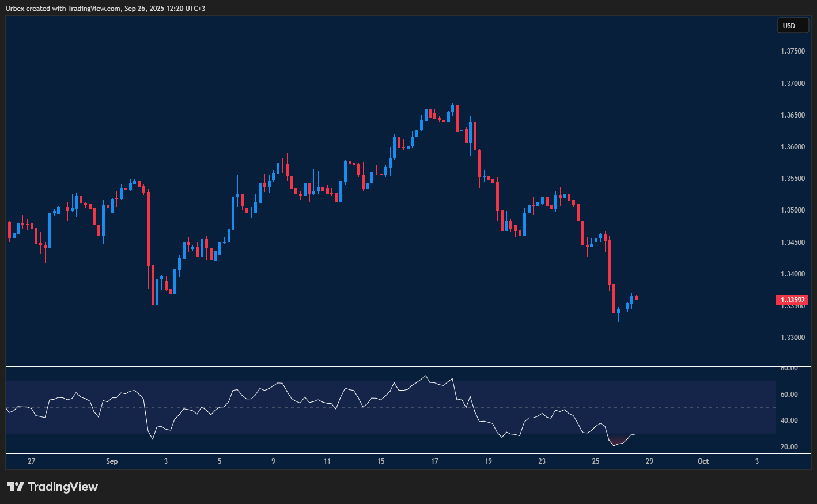Click the TradingView logo icon
817x504 pixels.
tap(16, 487)
